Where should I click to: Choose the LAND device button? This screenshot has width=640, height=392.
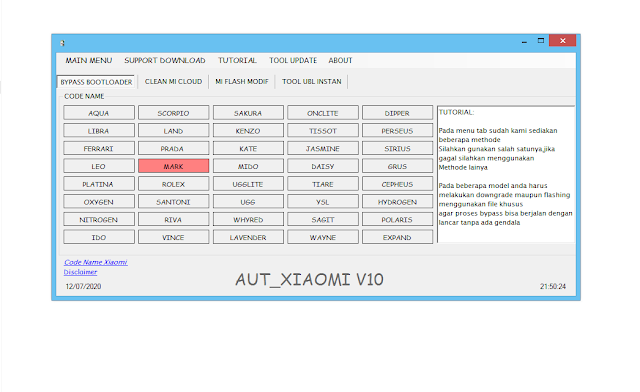pyautogui.click(x=173, y=131)
